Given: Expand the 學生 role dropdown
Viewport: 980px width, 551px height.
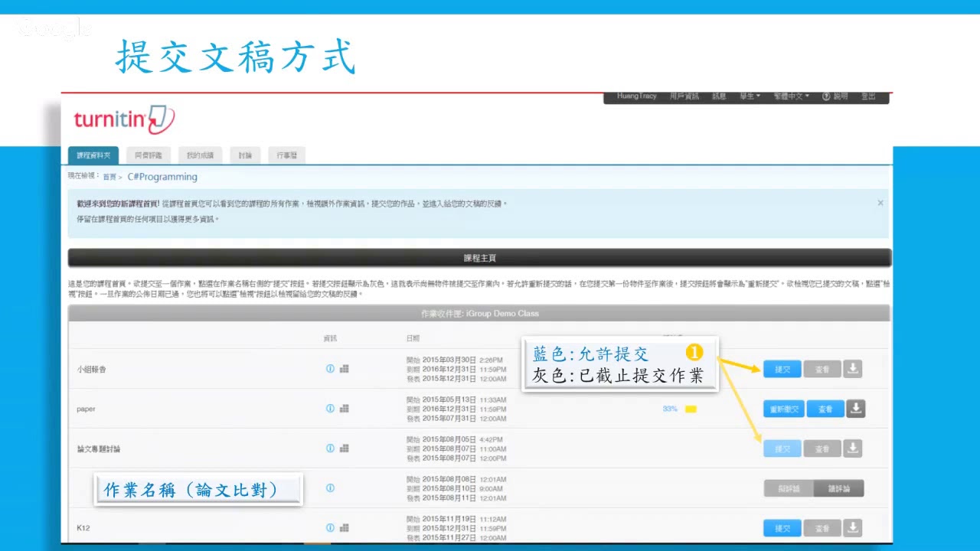Looking at the screenshot, I should (750, 96).
